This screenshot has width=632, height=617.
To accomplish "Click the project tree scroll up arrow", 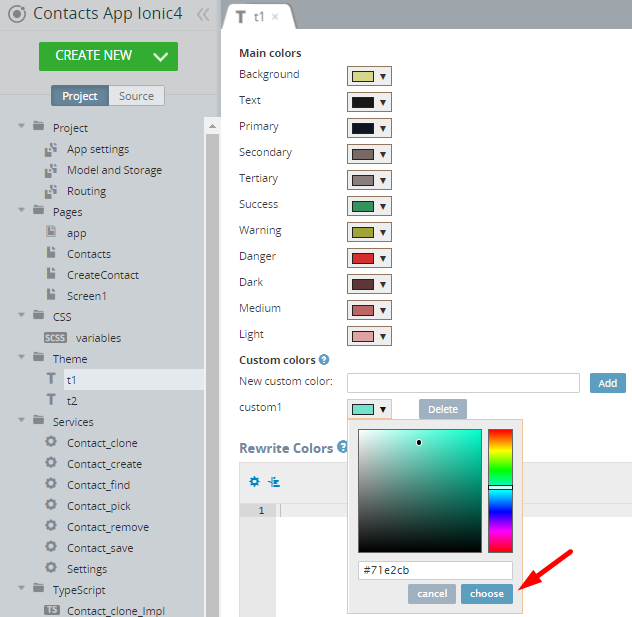I will [212, 127].
